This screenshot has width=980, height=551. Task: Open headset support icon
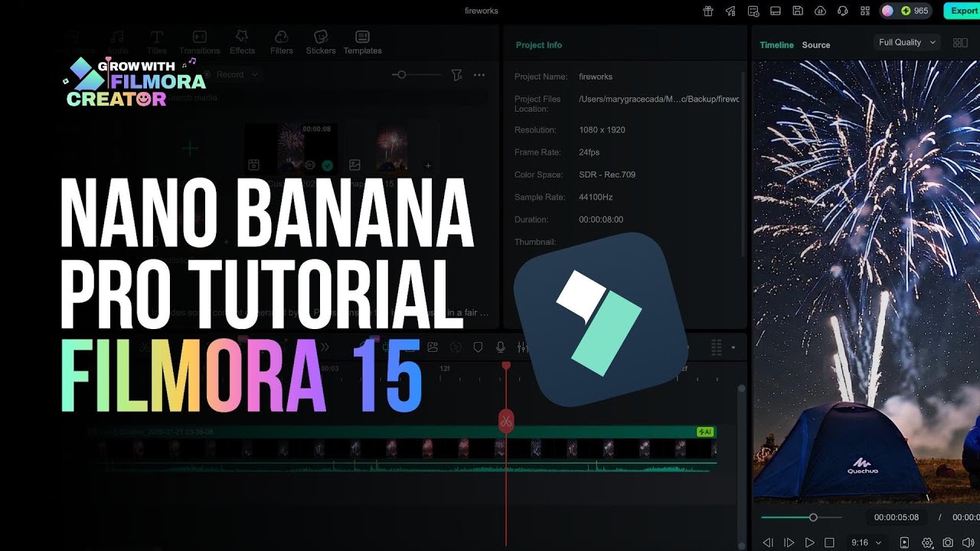(842, 11)
